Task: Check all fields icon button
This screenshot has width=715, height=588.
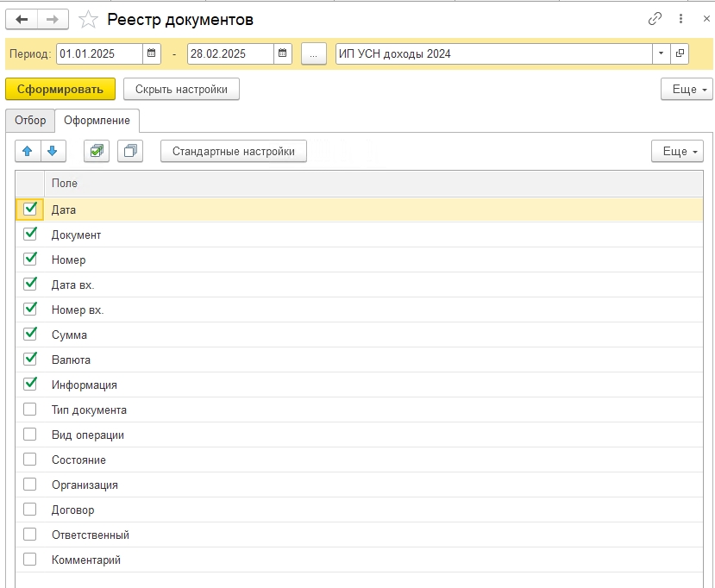Action: coord(97,151)
